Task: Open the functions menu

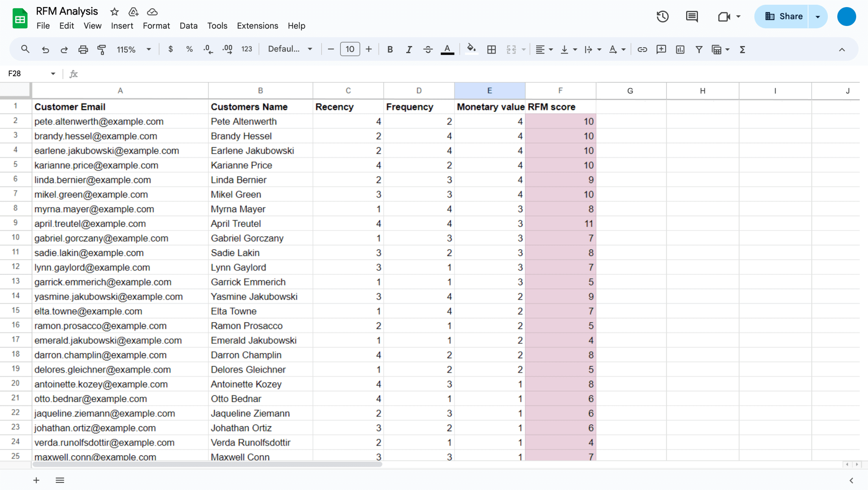Action: [742, 49]
